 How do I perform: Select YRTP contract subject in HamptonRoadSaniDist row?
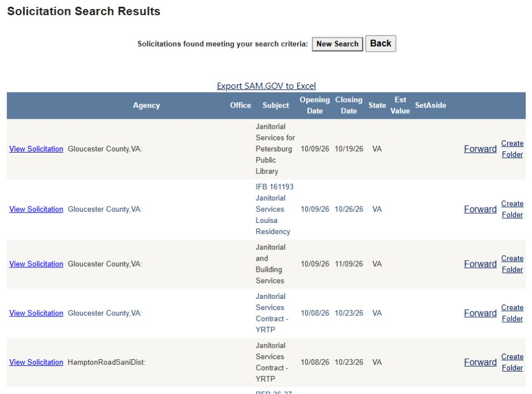pyautogui.click(x=272, y=362)
